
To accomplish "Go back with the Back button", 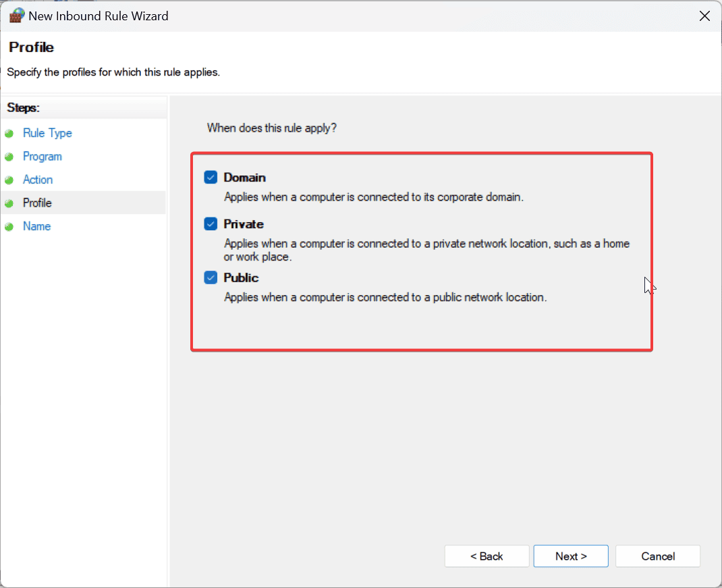I will click(x=487, y=556).
